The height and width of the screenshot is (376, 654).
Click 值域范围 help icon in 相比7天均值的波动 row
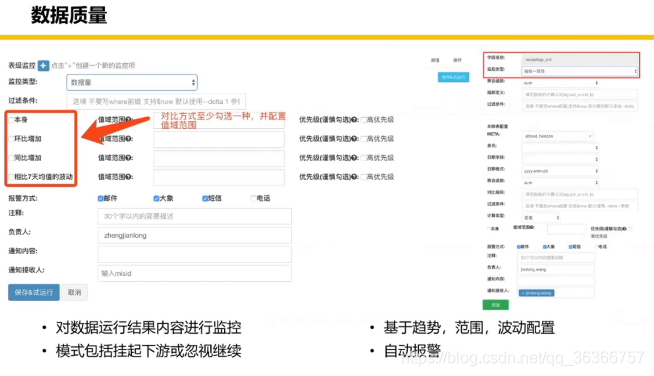click(128, 177)
